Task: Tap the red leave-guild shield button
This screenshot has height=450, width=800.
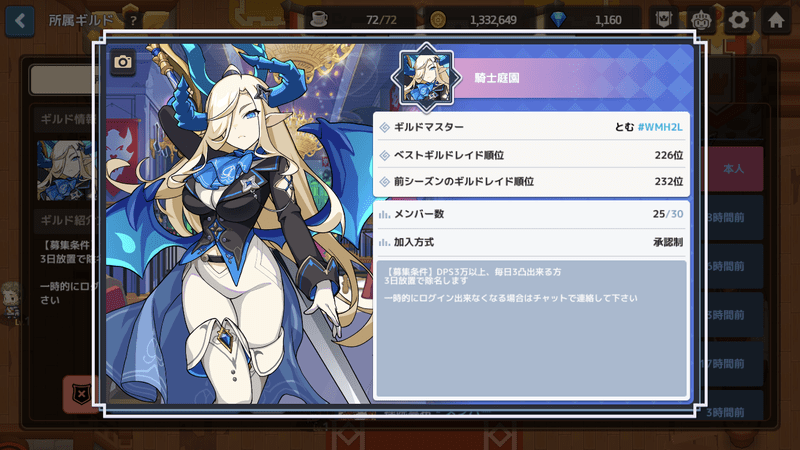Action: coord(81,394)
